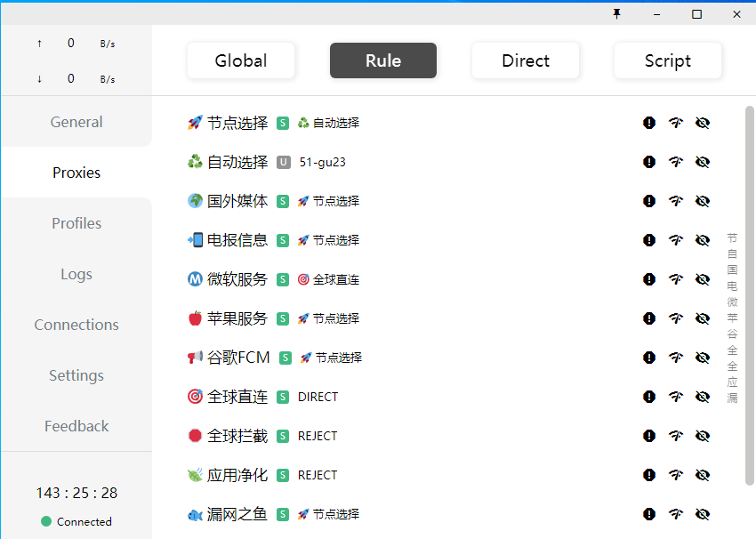Image resolution: width=756 pixels, height=539 pixels.
Task: Toggle eye visibility icon for 应用净化
Action: [x=703, y=475]
